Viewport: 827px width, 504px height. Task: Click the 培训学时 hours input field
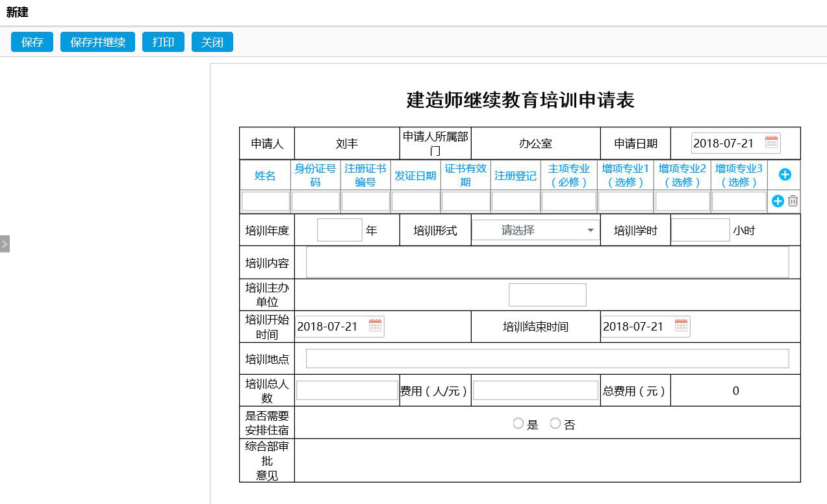coord(700,230)
